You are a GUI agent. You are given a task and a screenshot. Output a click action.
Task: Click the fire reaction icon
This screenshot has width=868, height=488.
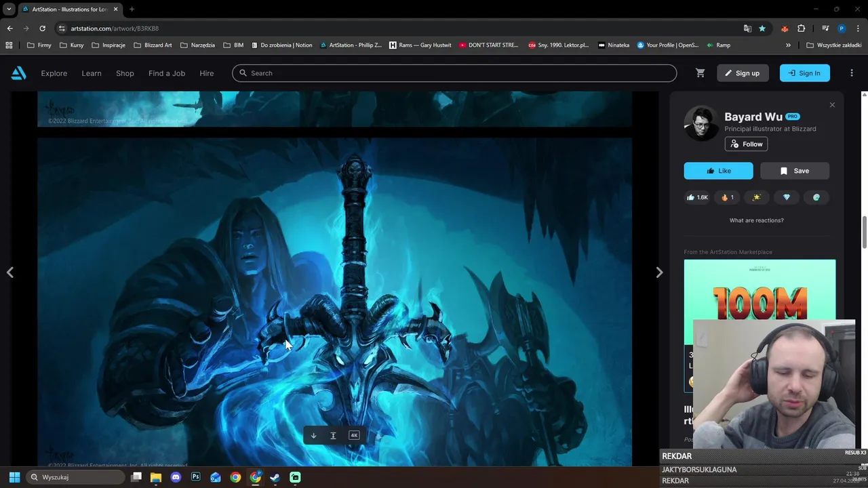click(x=728, y=197)
